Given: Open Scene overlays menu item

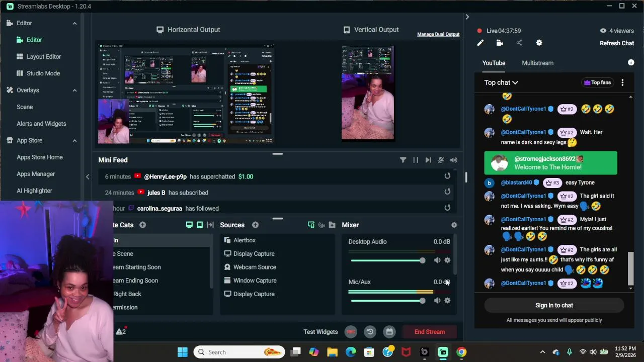Looking at the screenshot, I should 25,107.
